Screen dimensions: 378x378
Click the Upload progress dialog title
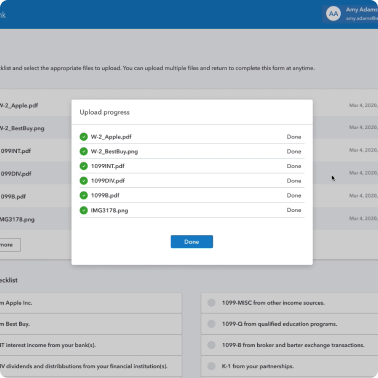click(x=105, y=112)
